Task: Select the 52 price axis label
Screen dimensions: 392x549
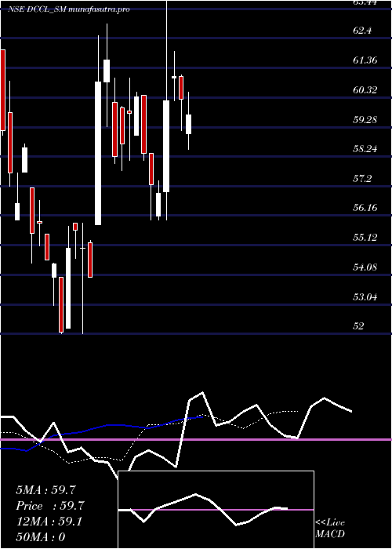Action: click(358, 326)
